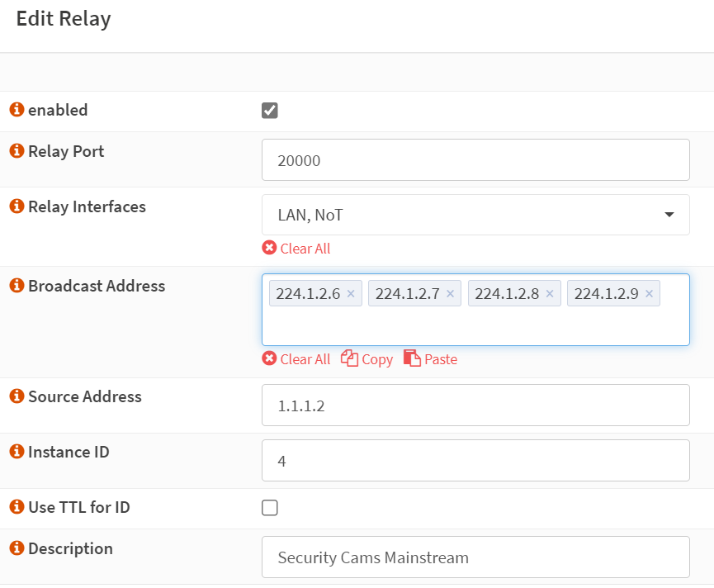Show help for Broadcast Address
Viewport: 714px width, 588px height.
pyautogui.click(x=17, y=286)
